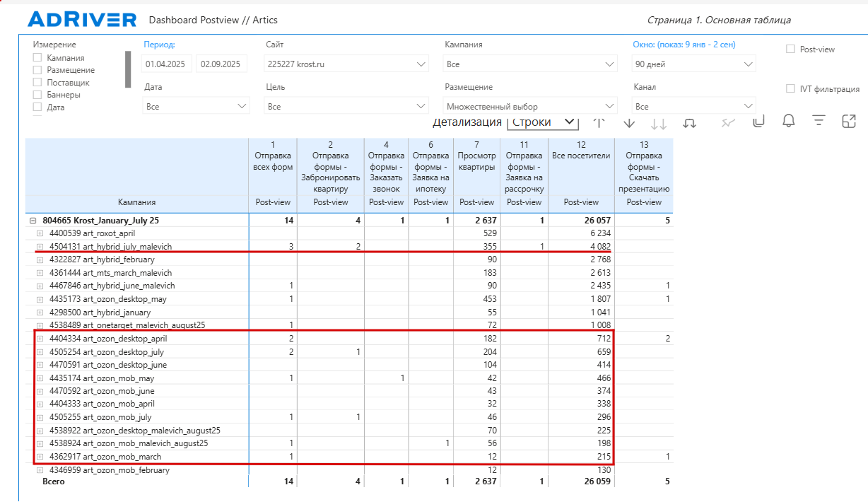This screenshot has width=868, height=502.
Task: Click the measurement list scrollbar handle
Action: 128,69
